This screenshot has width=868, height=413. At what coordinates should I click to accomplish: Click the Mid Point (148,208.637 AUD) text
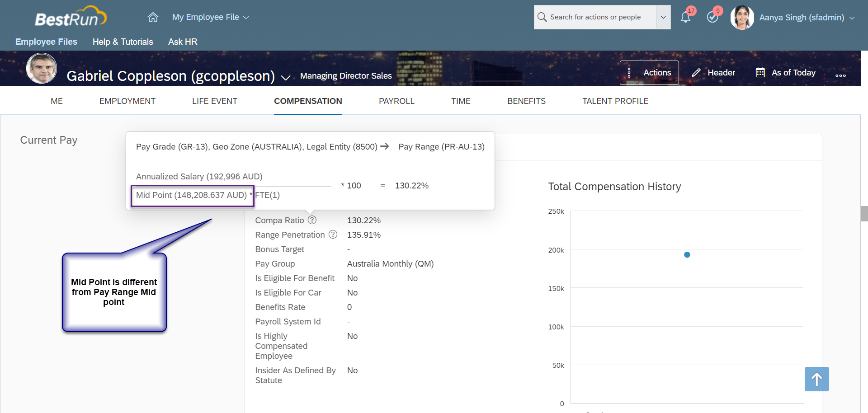192,195
